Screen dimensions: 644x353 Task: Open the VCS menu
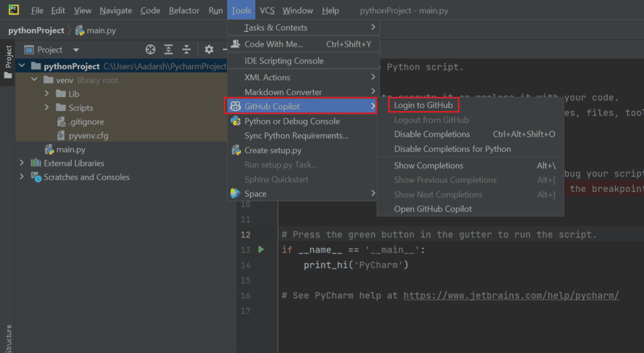pyautogui.click(x=267, y=10)
